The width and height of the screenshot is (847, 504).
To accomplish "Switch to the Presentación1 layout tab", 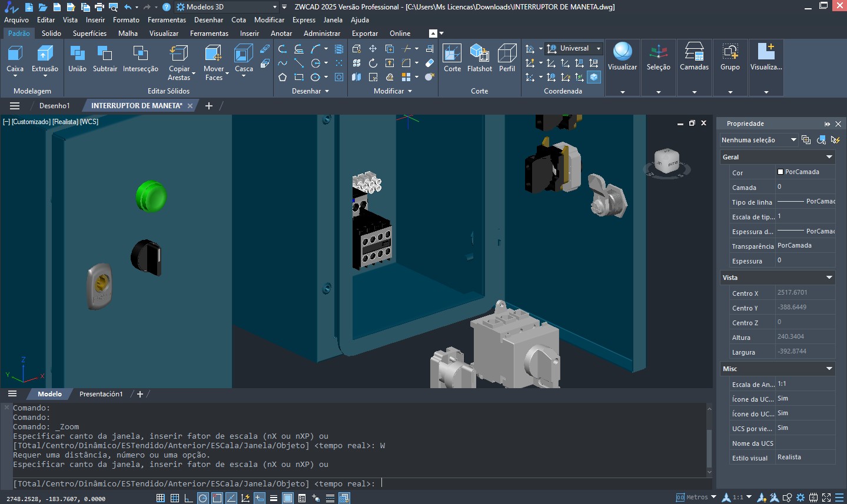I will tap(101, 394).
